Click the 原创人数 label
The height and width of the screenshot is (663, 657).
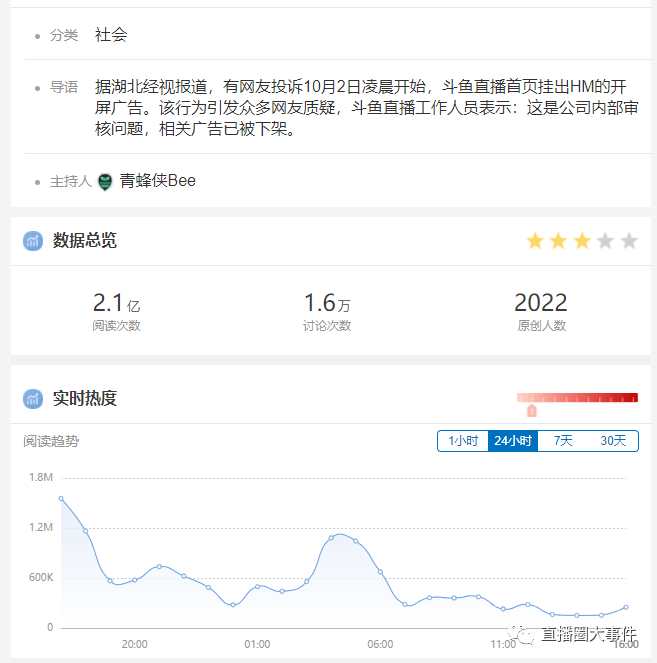point(541,326)
